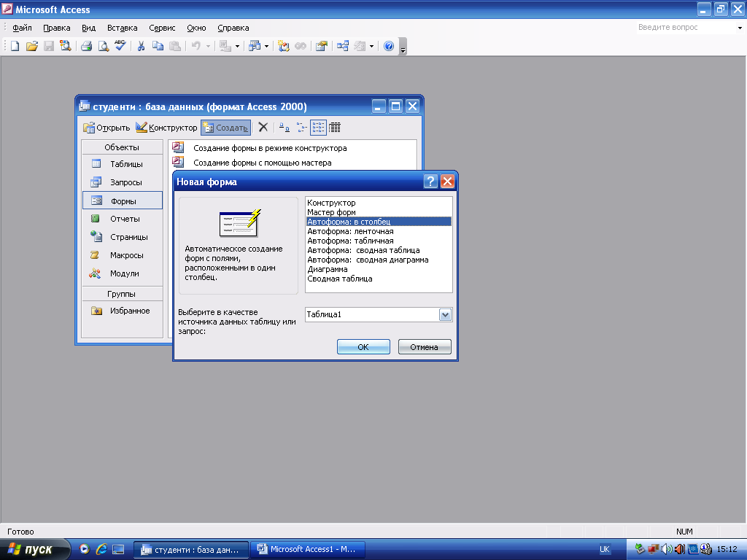Select Формы in the Objects pane

[123, 201]
